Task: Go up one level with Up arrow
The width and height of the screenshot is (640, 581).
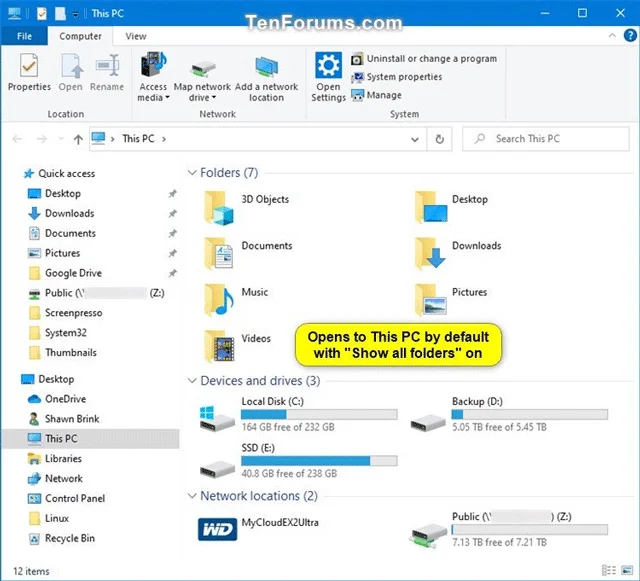Action: pos(78,139)
